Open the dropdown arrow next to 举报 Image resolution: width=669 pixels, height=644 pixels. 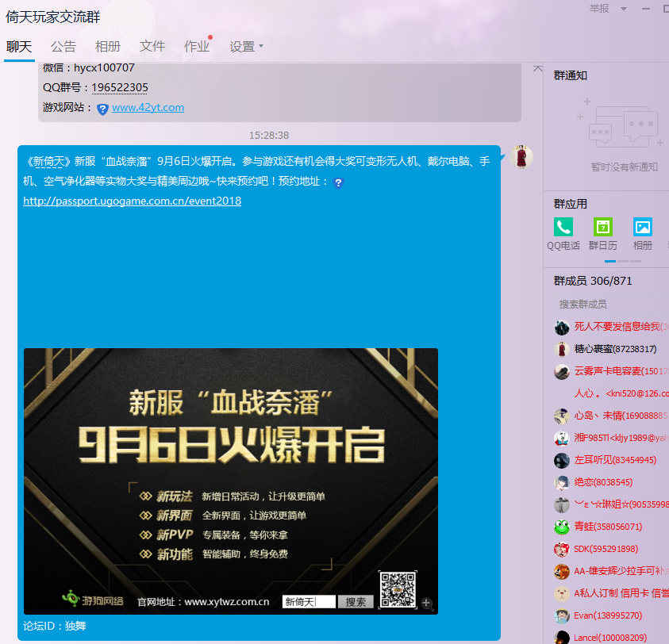[623, 9]
